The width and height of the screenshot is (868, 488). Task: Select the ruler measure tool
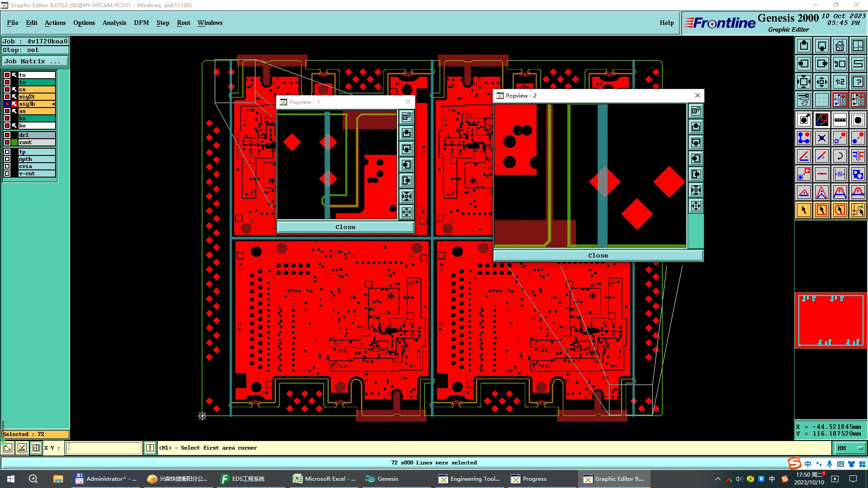(x=840, y=120)
